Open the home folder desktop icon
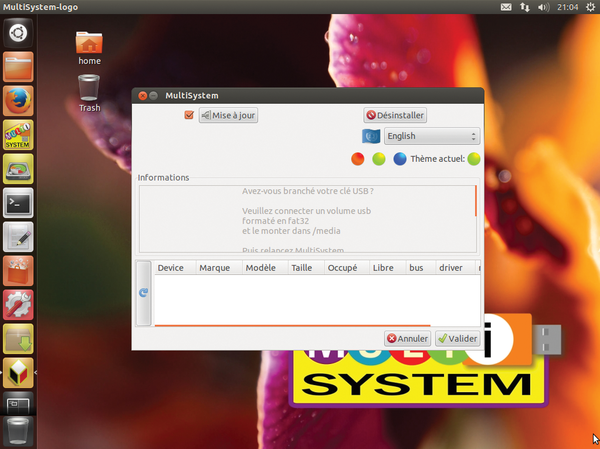The height and width of the screenshot is (449, 600). (89, 48)
